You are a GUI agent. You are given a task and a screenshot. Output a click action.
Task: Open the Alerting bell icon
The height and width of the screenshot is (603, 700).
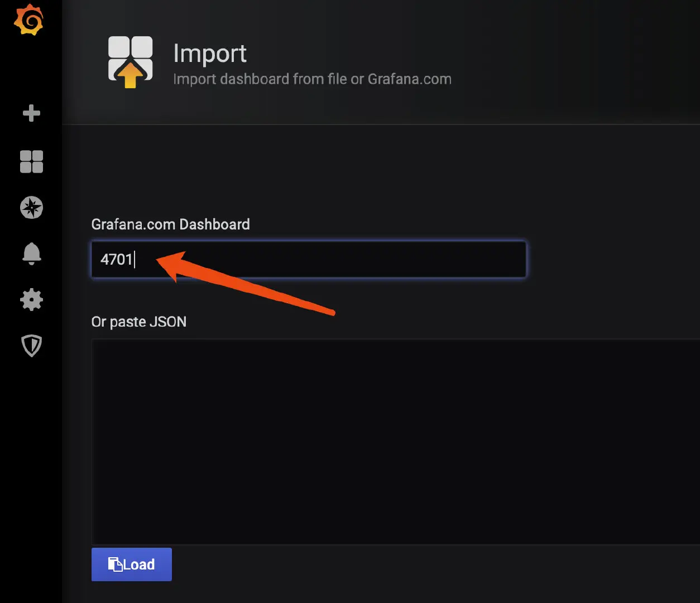(x=31, y=254)
